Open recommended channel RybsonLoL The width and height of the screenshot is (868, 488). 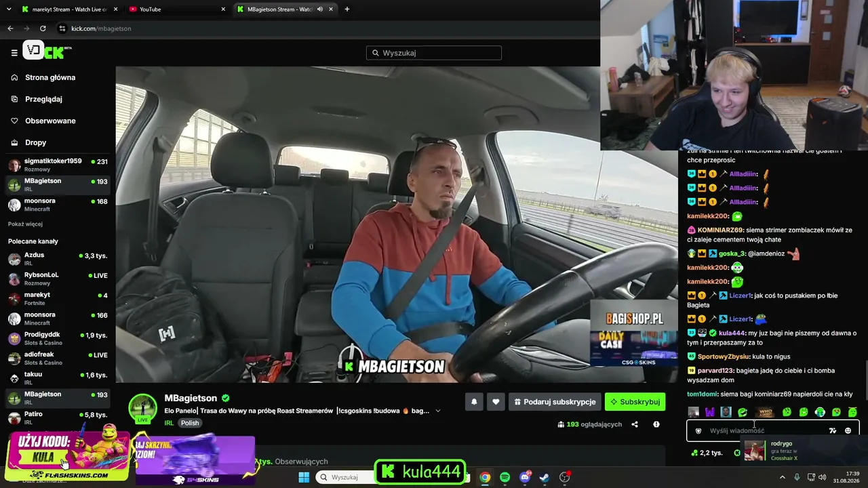(x=58, y=279)
